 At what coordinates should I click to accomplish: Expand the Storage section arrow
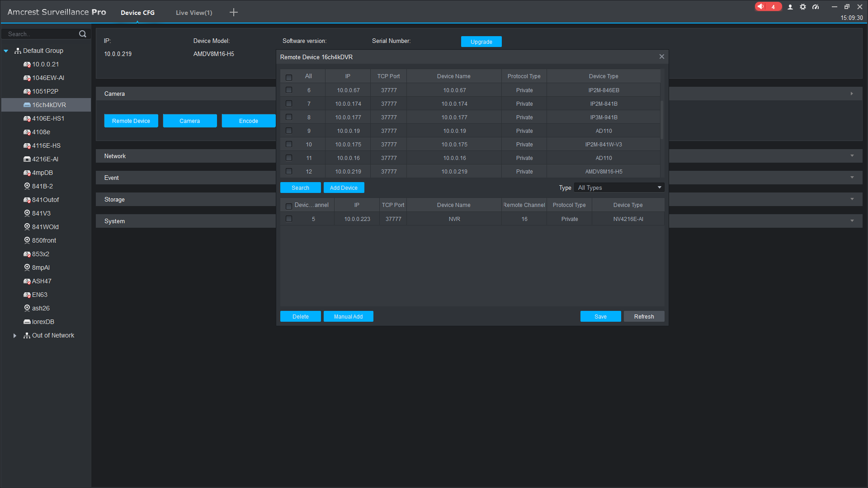pyautogui.click(x=852, y=199)
